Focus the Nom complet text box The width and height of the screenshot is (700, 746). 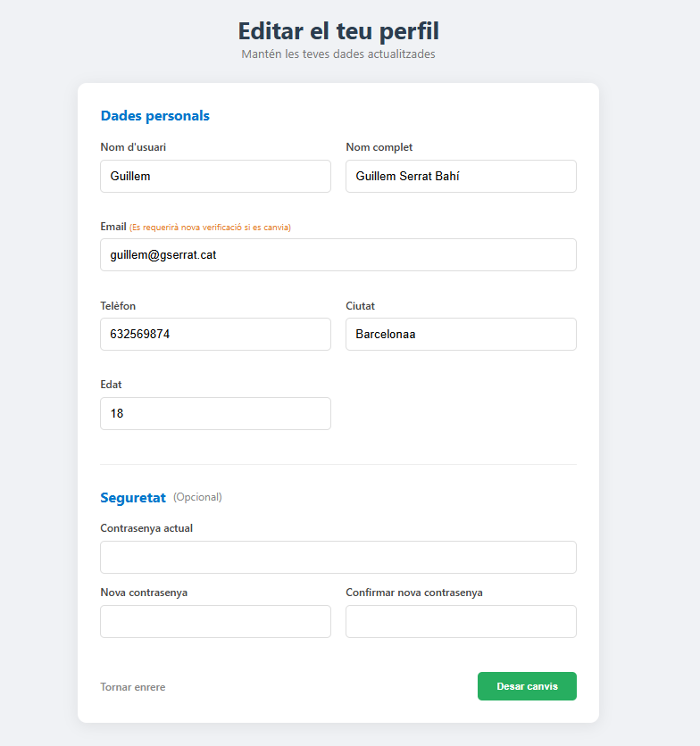[x=461, y=176]
